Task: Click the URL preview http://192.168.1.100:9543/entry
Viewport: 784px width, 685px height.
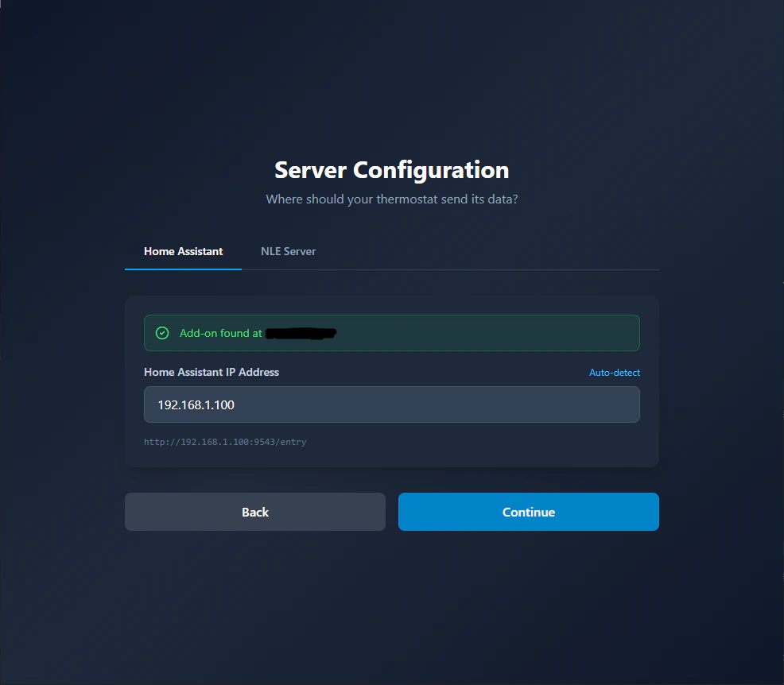Action: pyautogui.click(x=224, y=442)
